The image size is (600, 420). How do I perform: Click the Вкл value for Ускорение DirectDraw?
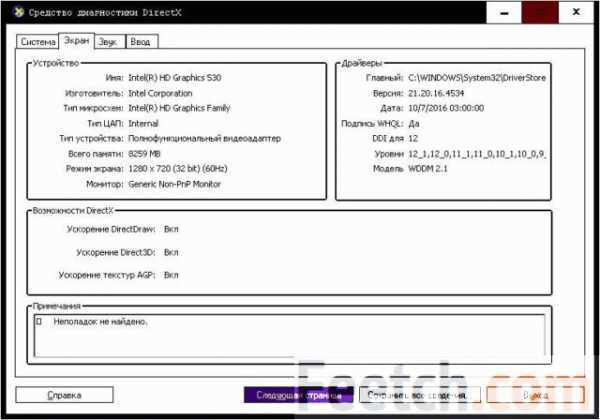171,229
